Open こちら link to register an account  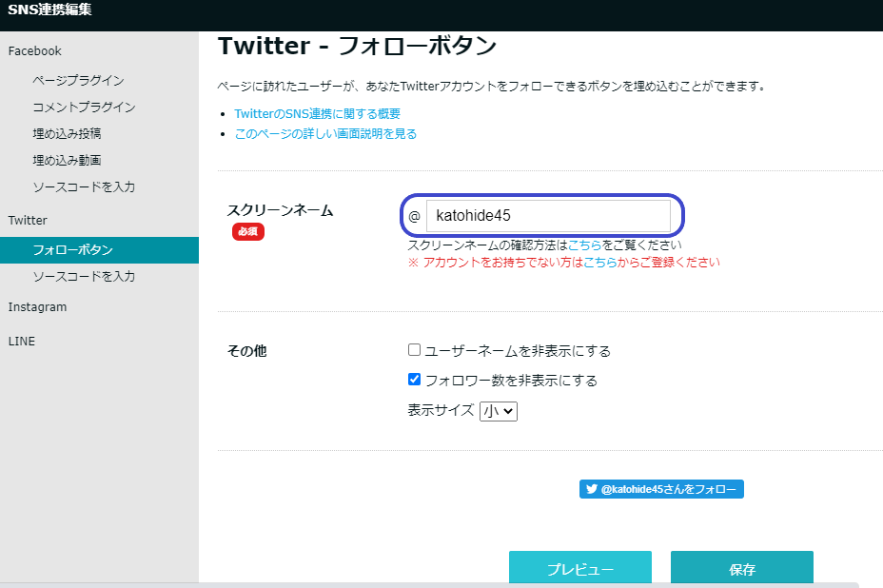(599, 263)
